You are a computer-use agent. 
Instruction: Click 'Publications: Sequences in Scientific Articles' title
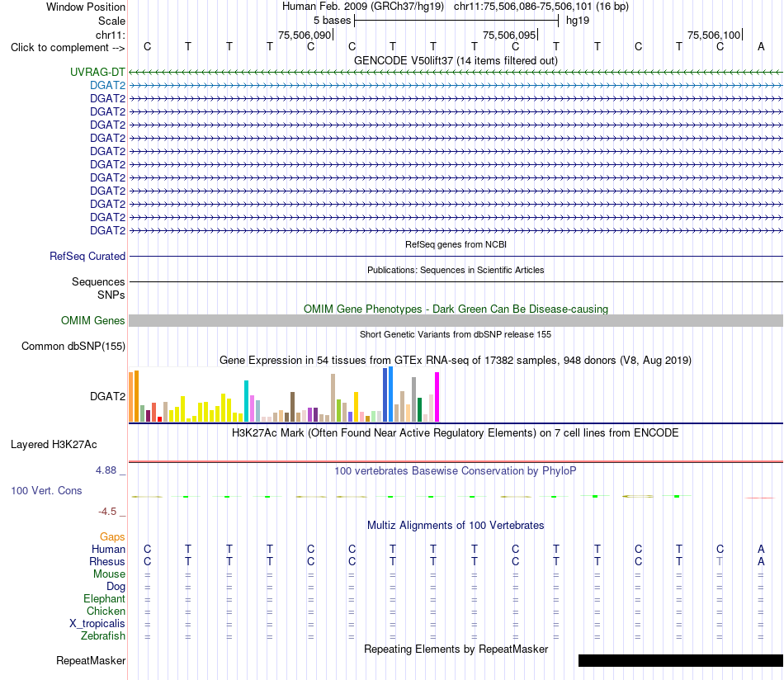[456, 270]
